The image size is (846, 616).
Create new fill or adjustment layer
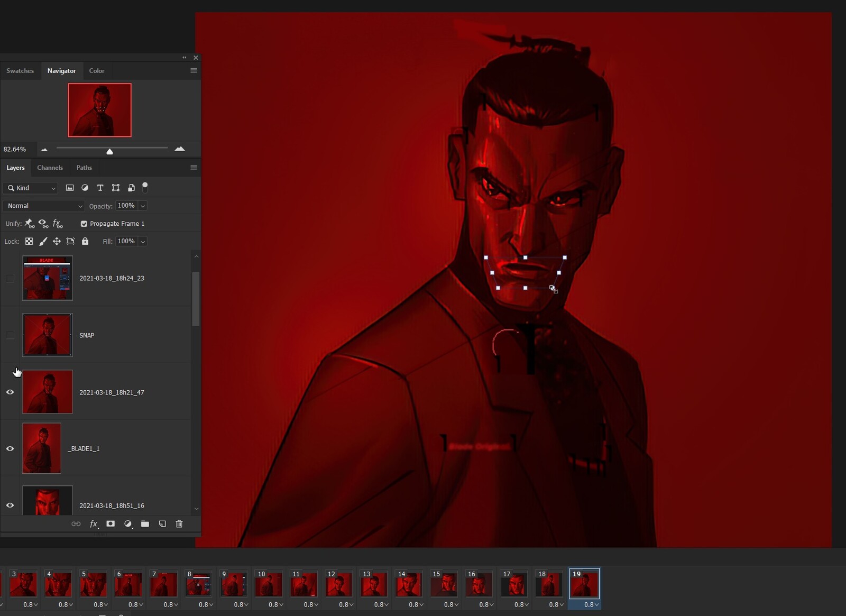tap(128, 523)
